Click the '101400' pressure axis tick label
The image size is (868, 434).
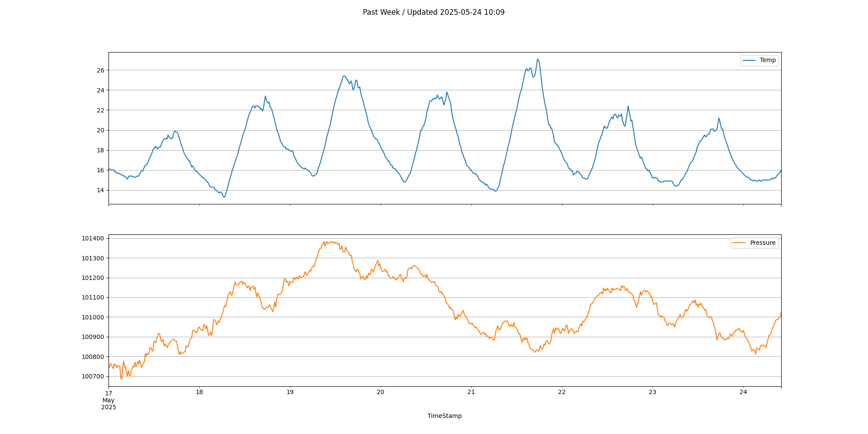[93, 238]
